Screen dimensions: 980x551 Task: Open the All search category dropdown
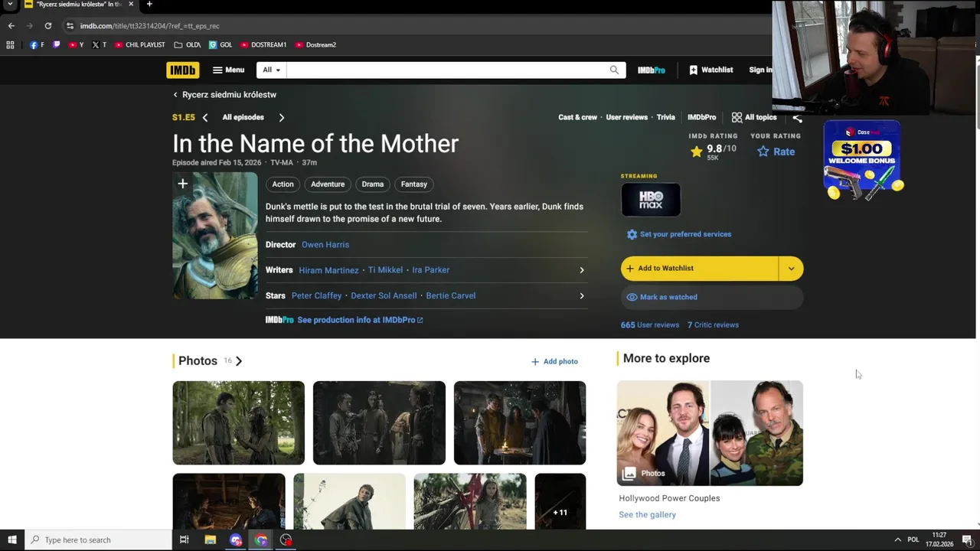[x=271, y=70]
